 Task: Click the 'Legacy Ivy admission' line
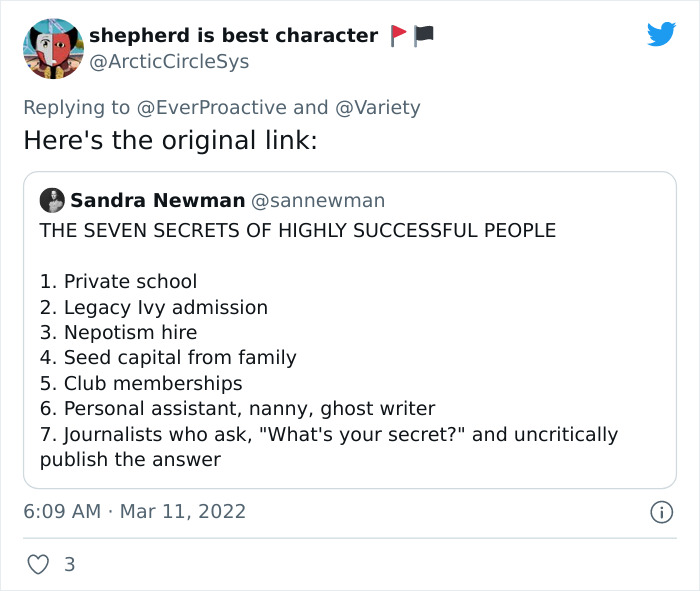(154, 307)
